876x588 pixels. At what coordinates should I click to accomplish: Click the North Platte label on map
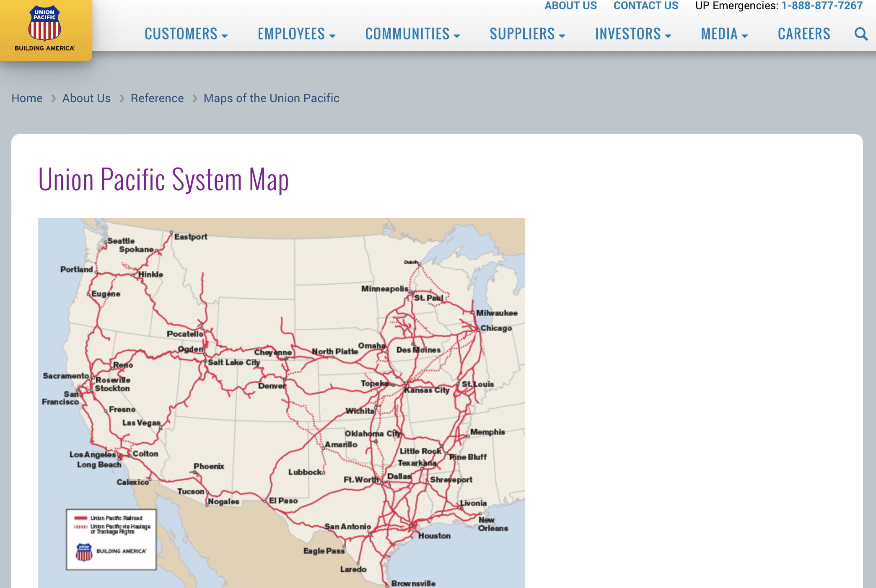pyautogui.click(x=335, y=351)
